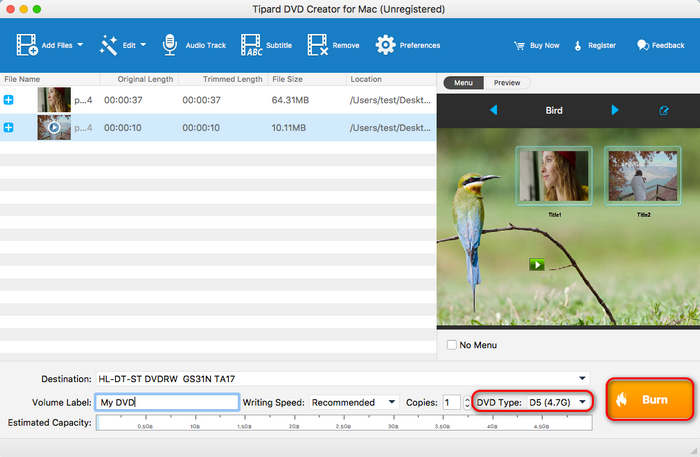The image size is (700, 457).
Task: Click the File Name column header
Action: tap(22, 79)
